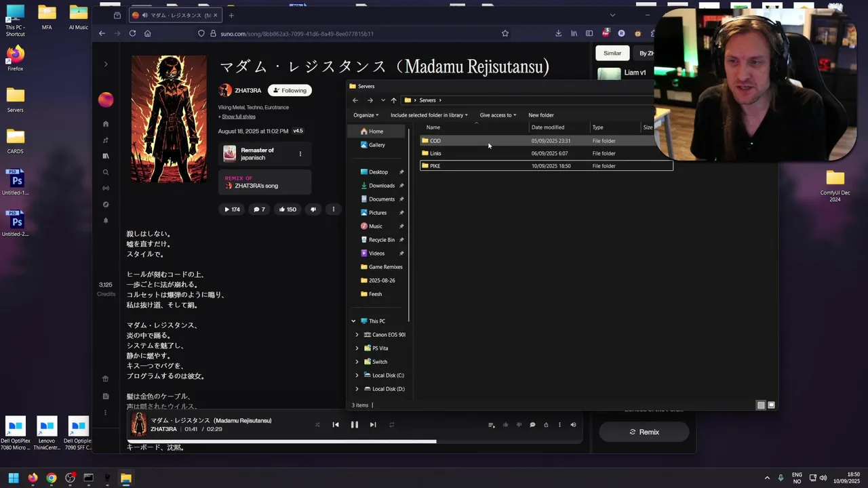Open Include selected folder in library dropdown
The image size is (868, 488).
(x=429, y=115)
